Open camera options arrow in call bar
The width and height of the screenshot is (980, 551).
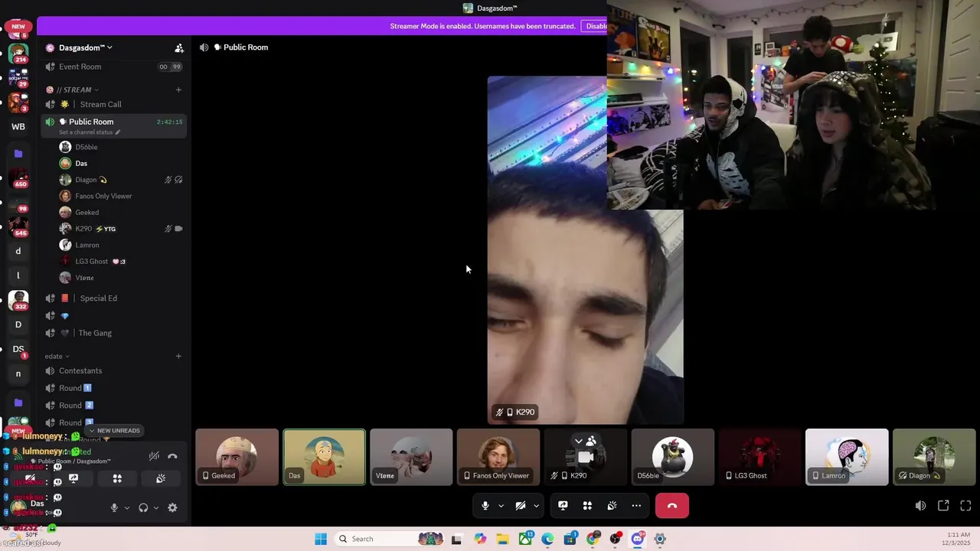click(x=536, y=506)
